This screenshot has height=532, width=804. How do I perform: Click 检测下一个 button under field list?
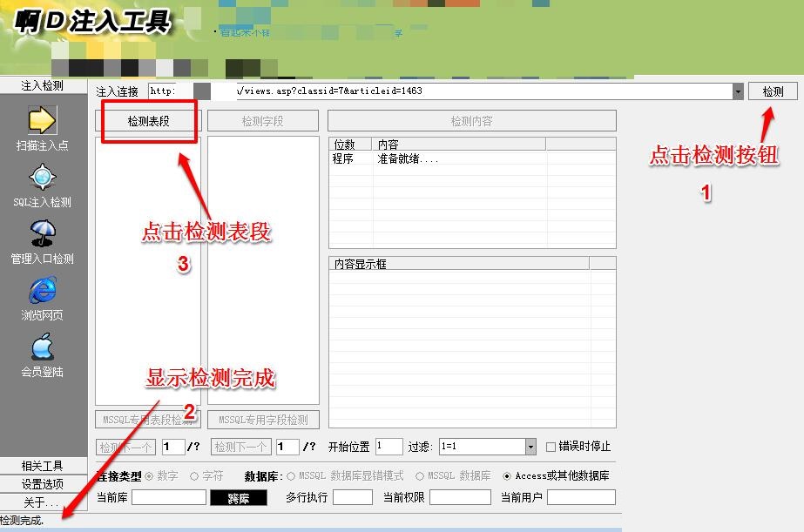pyautogui.click(x=240, y=447)
